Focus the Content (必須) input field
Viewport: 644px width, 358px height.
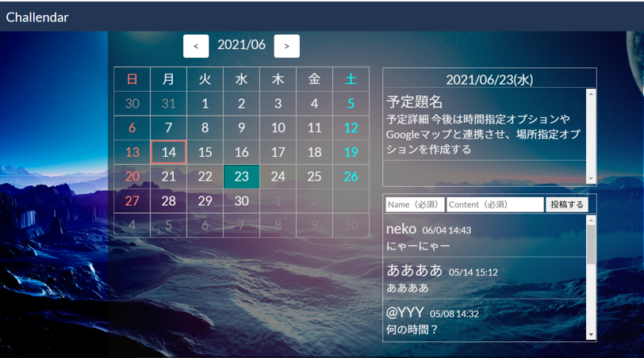[x=495, y=204]
